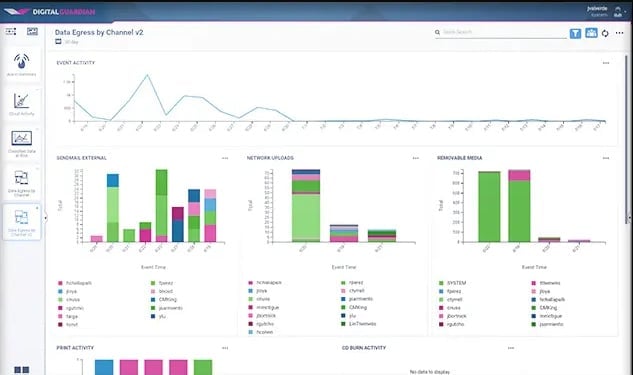Click the REMOVABLE MEDIA panel heading

tap(459, 158)
